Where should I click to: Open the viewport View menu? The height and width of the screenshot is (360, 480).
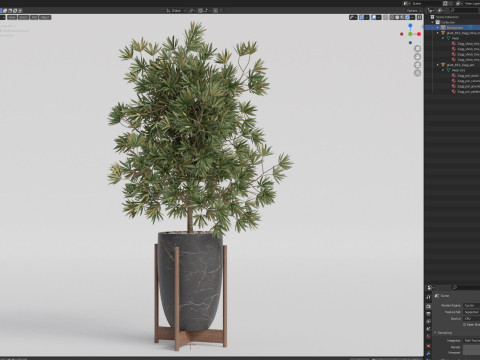pyautogui.click(x=12, y=17)
